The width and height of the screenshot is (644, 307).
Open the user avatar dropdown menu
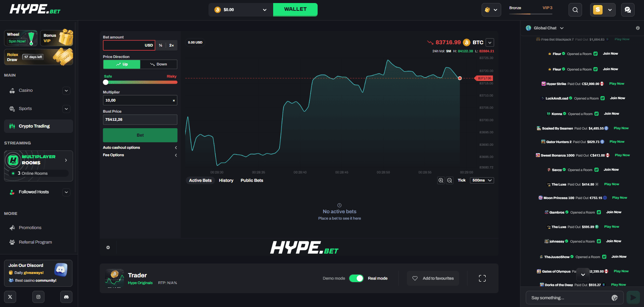[x=603, y=10]
